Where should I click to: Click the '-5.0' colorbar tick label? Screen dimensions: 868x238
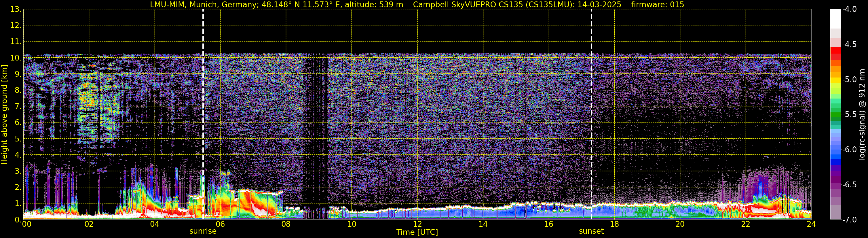[849, 80]
